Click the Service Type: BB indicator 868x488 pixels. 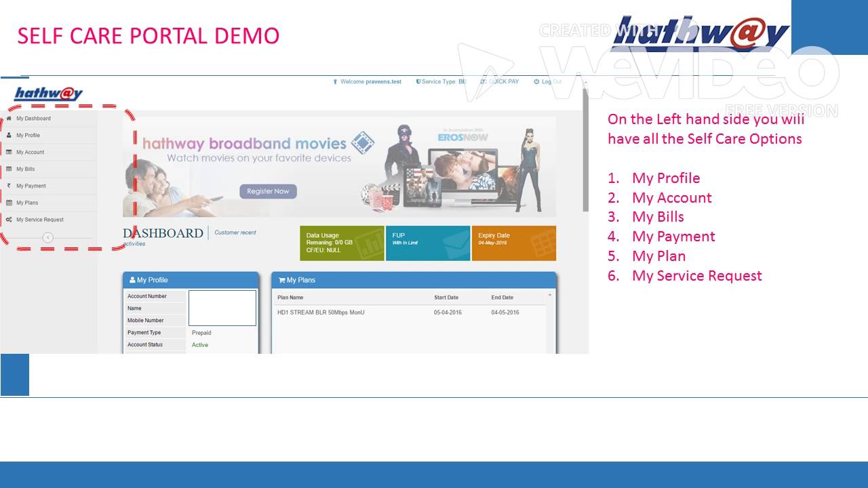coord(441,81)
